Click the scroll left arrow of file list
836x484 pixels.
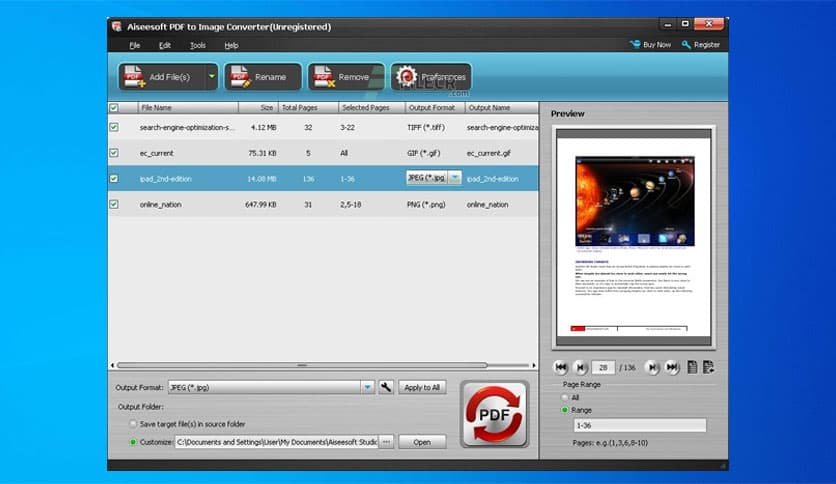(x=112, y=365)
